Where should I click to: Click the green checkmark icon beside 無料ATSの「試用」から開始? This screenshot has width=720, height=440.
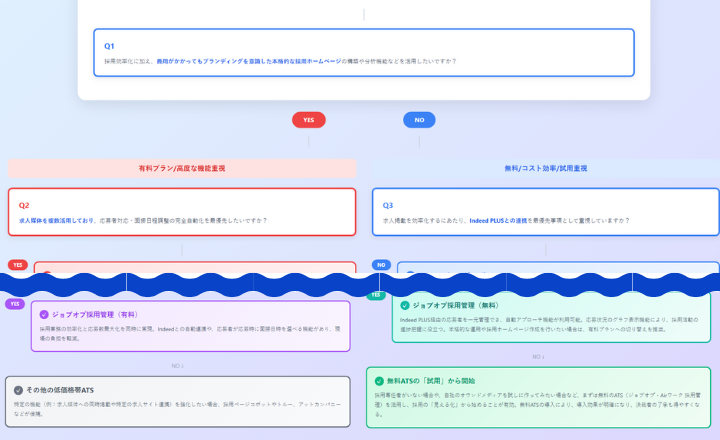tap(379, 381)
